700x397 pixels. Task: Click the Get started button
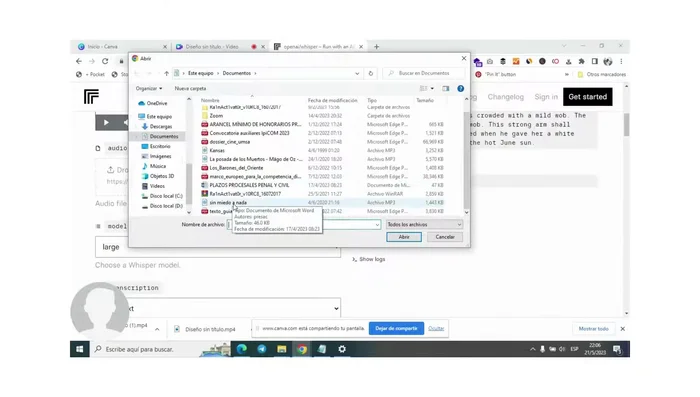588,97
